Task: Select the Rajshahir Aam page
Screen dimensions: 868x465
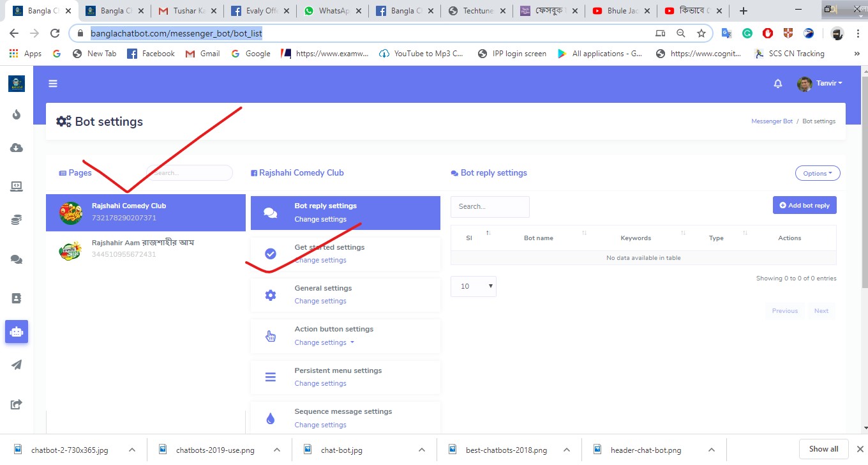Action: (x=146, y=248)
